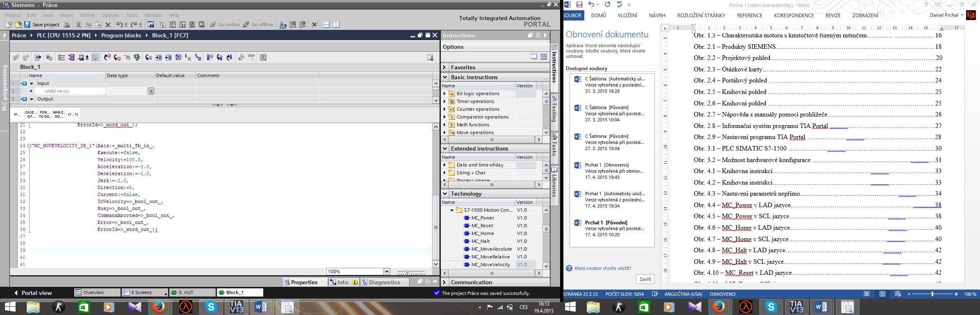Expand Timer operations folder
980x315 pixels.
444,101
